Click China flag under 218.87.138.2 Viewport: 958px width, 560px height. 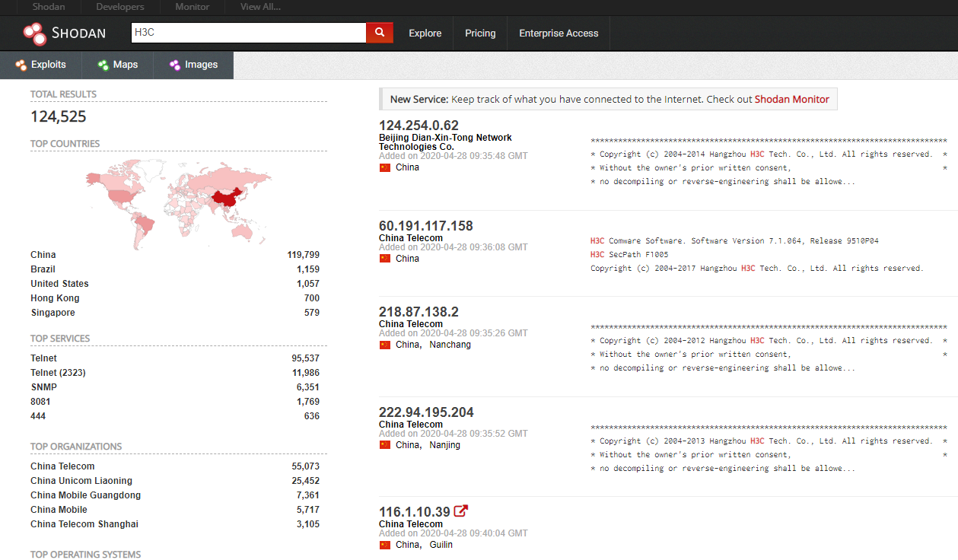pos(384,345)
